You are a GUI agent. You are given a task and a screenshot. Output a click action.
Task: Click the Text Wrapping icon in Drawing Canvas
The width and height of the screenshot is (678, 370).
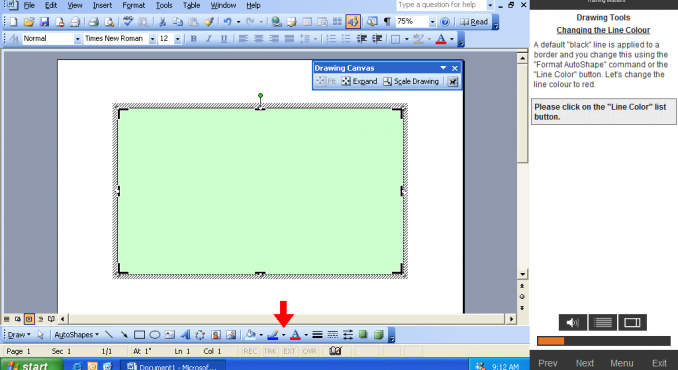coord(453,81)
